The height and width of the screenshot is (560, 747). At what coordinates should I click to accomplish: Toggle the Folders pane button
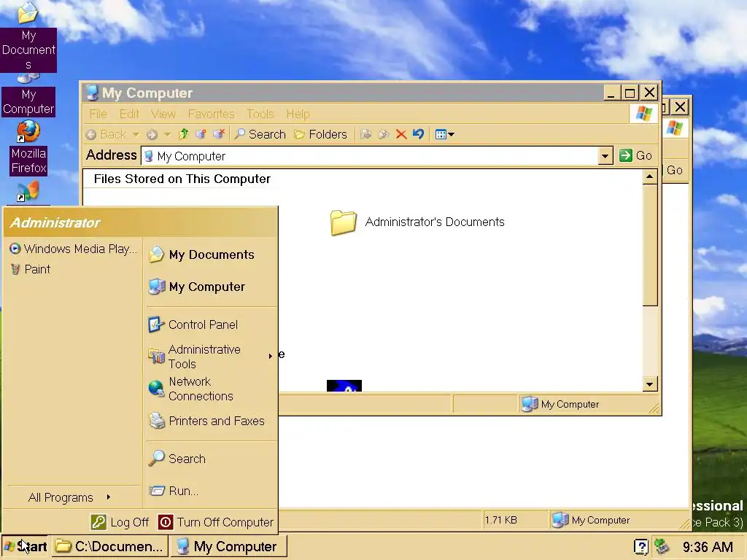pos(321,134)
